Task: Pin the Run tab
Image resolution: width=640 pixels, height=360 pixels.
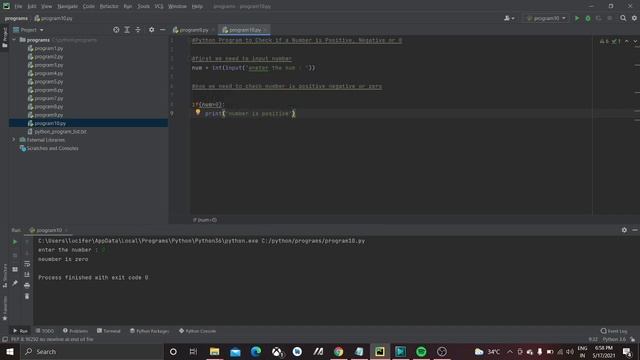Action: point(15,283)
